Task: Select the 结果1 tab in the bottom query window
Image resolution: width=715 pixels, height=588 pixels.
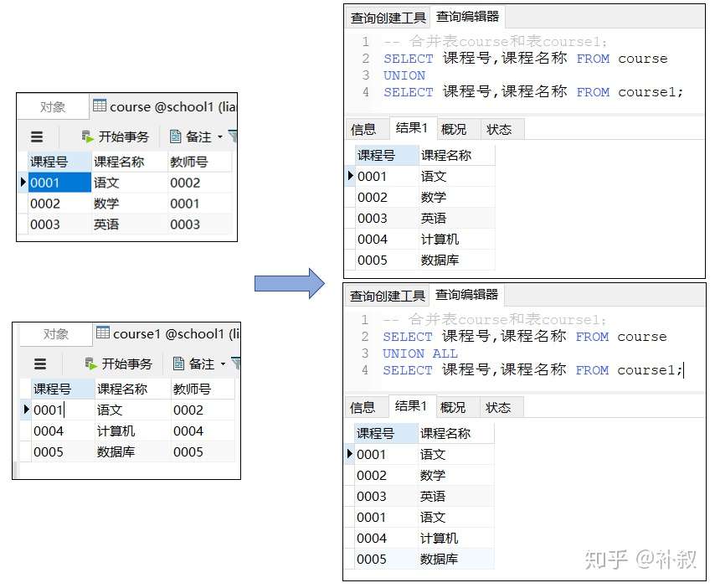Action: [411, 406]
